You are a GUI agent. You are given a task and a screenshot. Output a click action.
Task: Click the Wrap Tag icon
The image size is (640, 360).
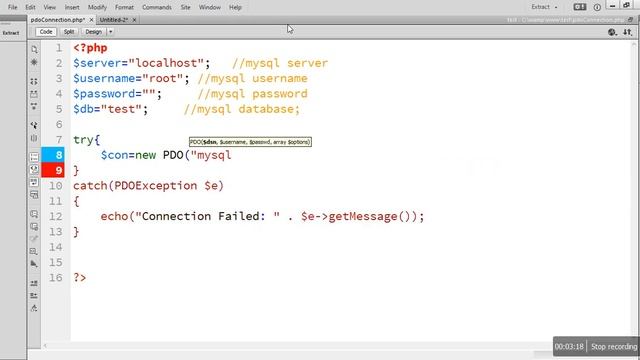click(34, 239)
